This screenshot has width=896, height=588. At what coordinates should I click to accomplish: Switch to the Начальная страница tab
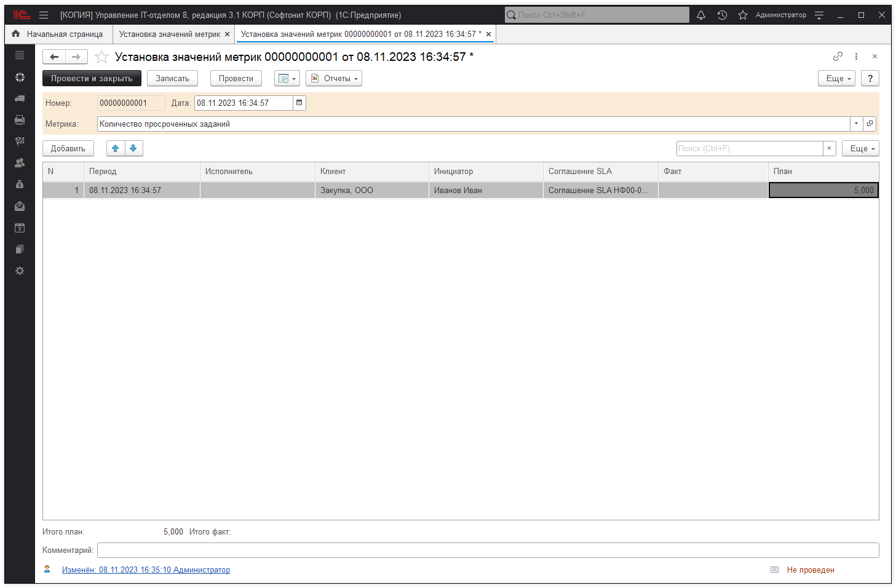tap(58, 34)
